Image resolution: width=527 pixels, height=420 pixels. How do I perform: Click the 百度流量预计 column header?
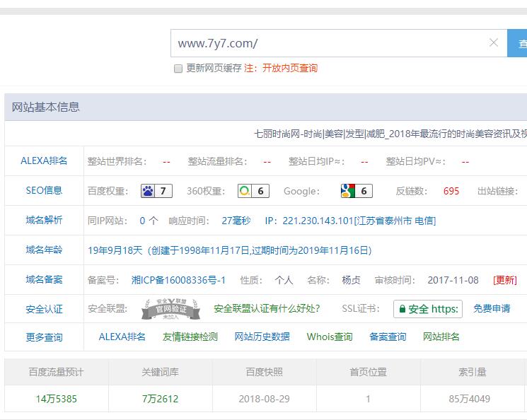(x=56, y=372)
